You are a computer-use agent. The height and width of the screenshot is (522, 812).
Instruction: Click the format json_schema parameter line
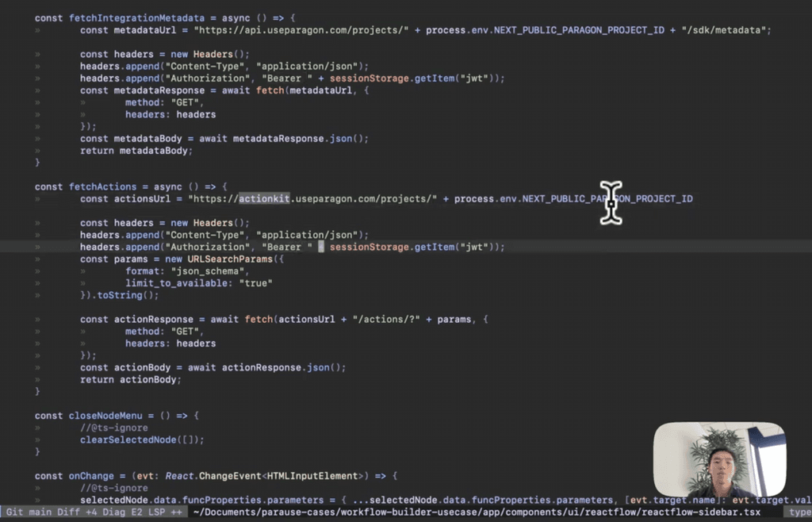pyautogui.click(x=187, y=271)
